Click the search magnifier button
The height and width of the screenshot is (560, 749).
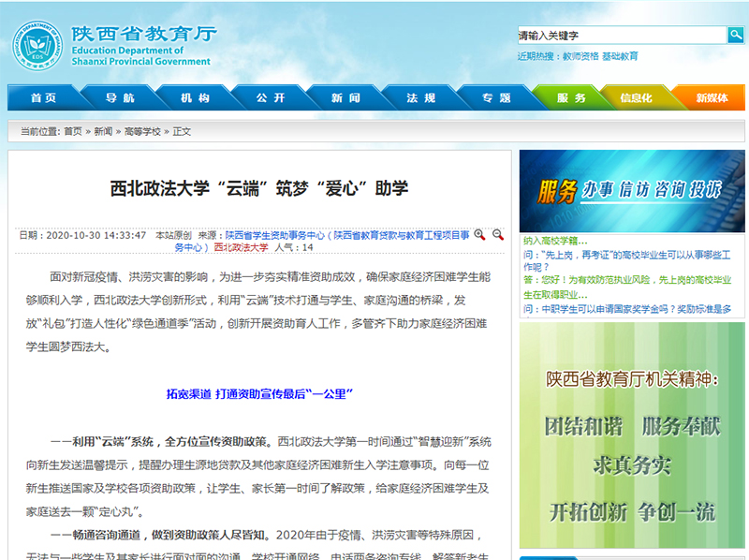pos(736,36)
